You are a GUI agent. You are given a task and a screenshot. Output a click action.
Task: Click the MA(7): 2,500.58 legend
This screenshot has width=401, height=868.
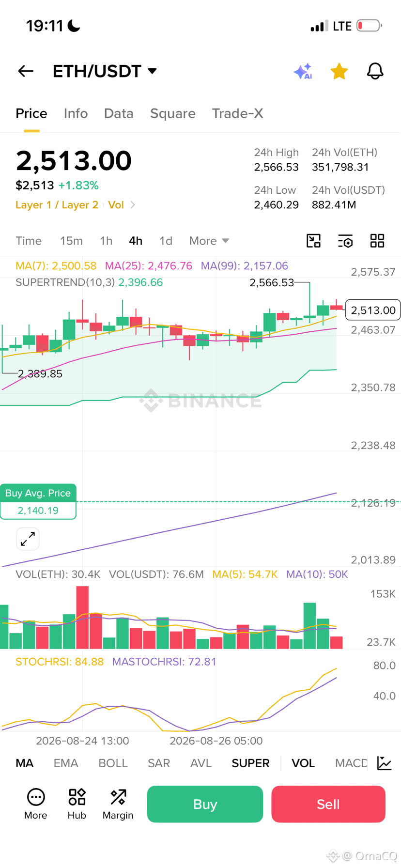coord(56,266)
